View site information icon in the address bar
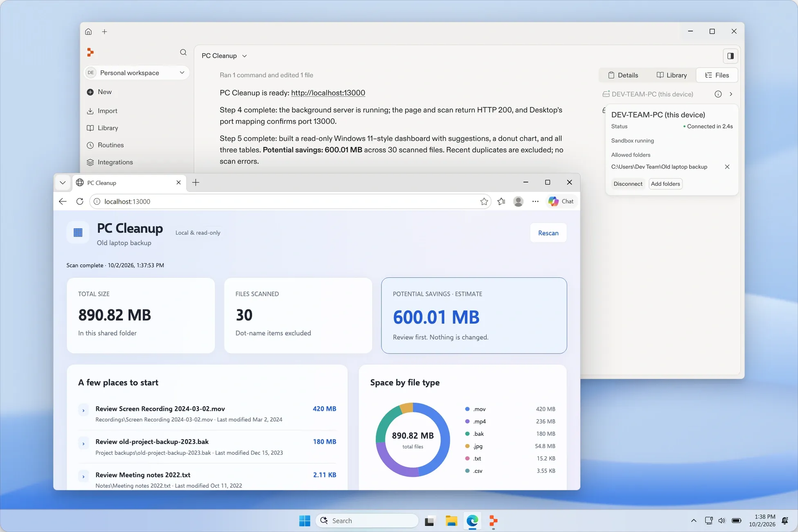 97,201
